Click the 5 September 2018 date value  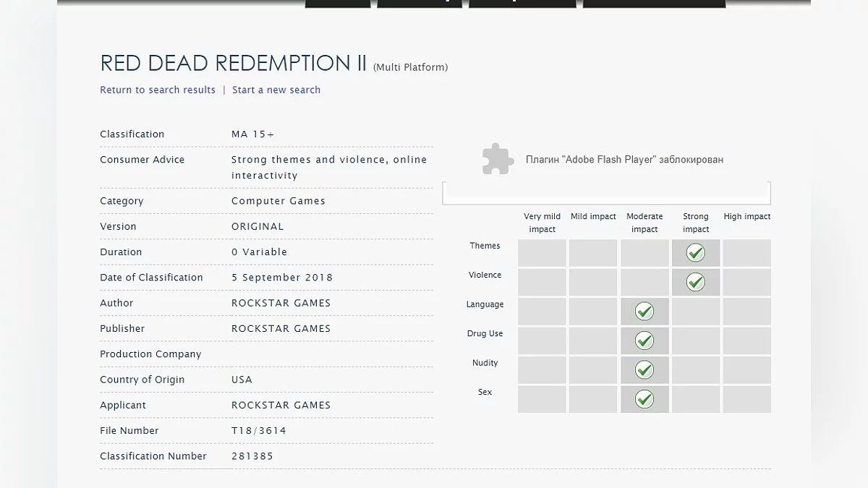click(x=282, y=278)
